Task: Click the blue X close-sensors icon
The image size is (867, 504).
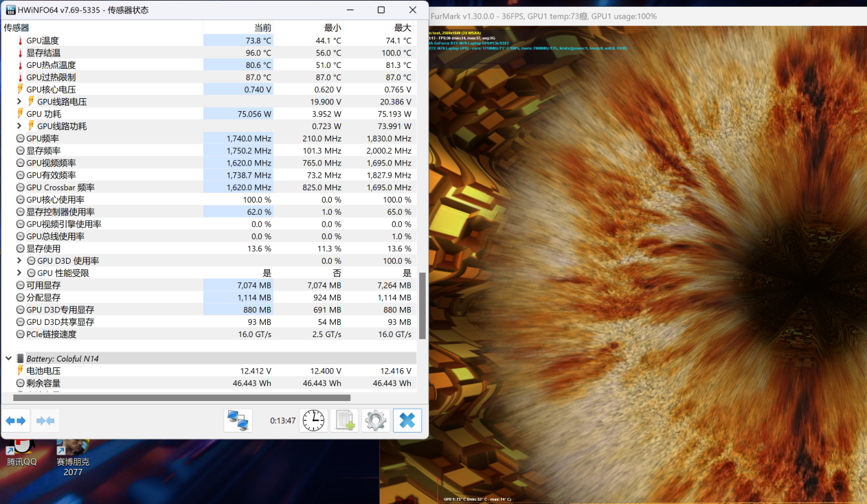Action: (x=407, y=420)
